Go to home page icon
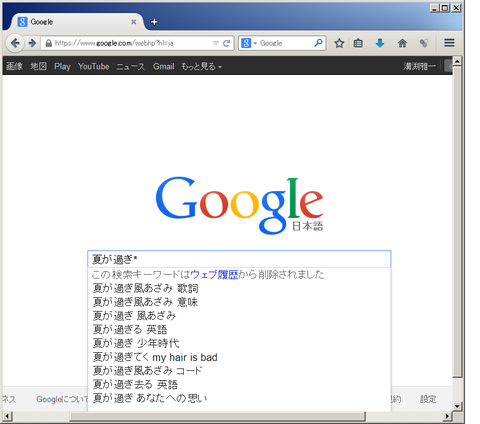This screenshot has height=424, width=480. click(402, 43)
